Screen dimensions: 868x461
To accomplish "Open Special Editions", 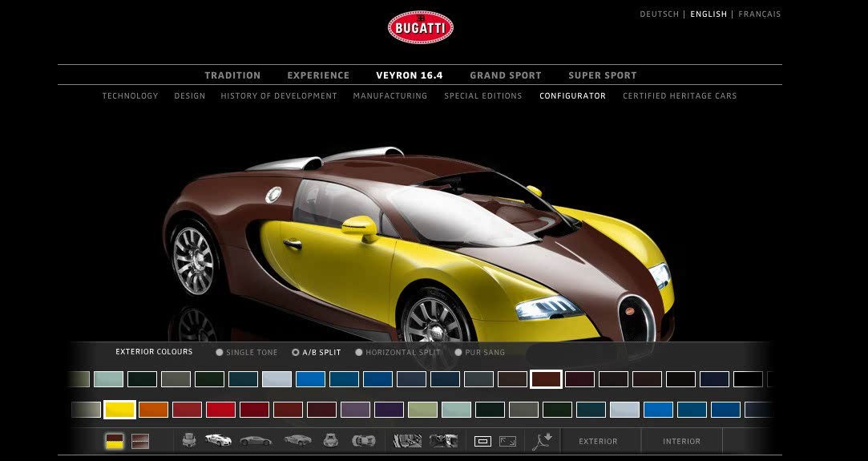I will click(x=483, y=95).
